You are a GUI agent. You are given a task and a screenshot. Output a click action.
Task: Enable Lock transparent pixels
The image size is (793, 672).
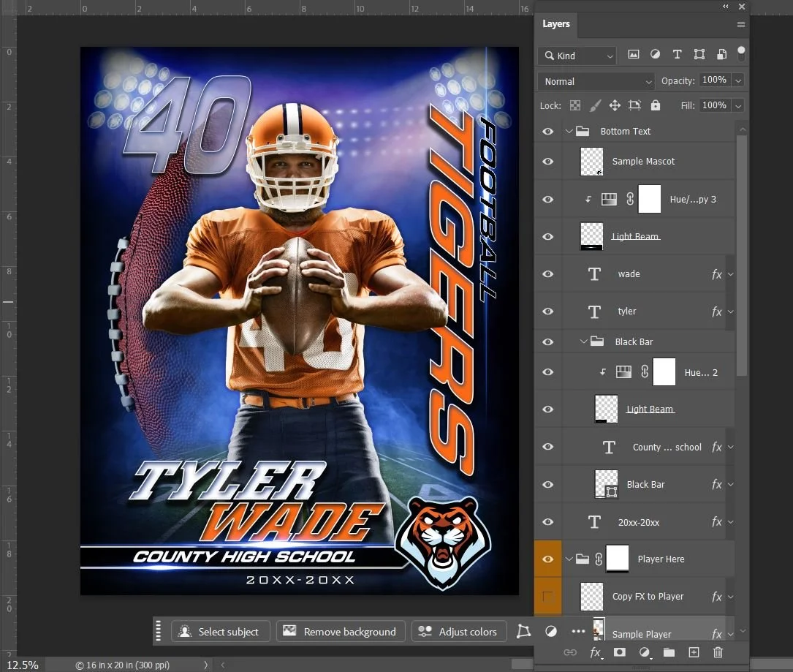tap(575, 105)
